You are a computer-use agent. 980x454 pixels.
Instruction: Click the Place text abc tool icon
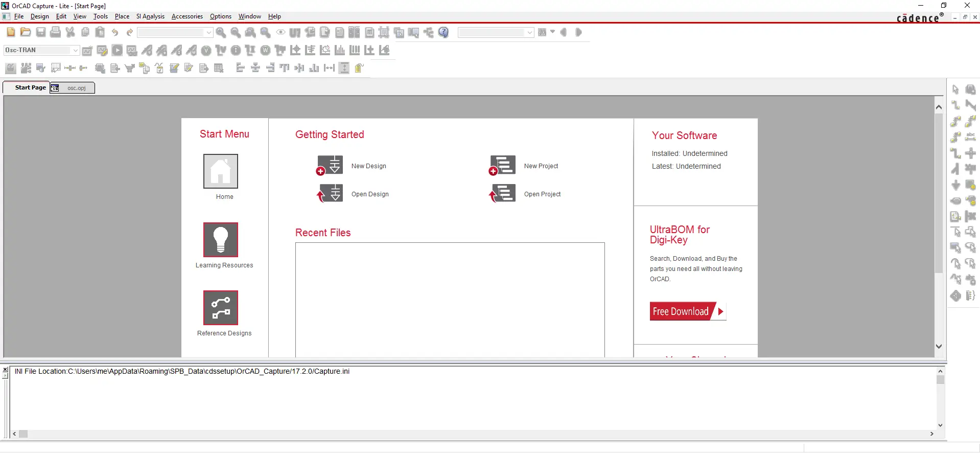click(970, 137)
